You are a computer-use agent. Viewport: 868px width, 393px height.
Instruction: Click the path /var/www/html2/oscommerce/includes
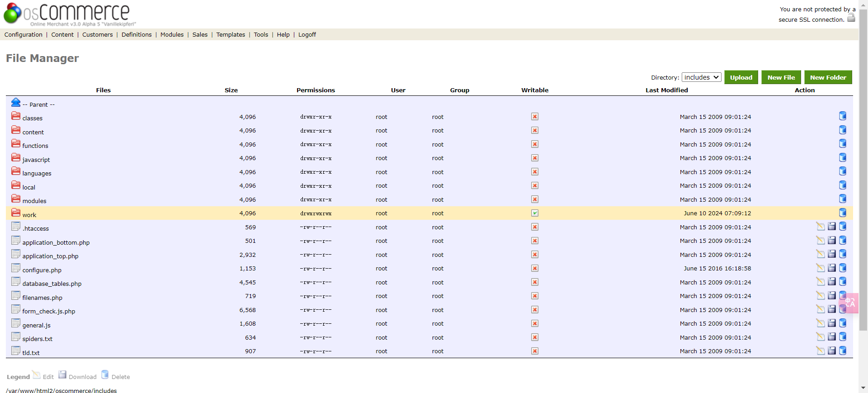61,391
